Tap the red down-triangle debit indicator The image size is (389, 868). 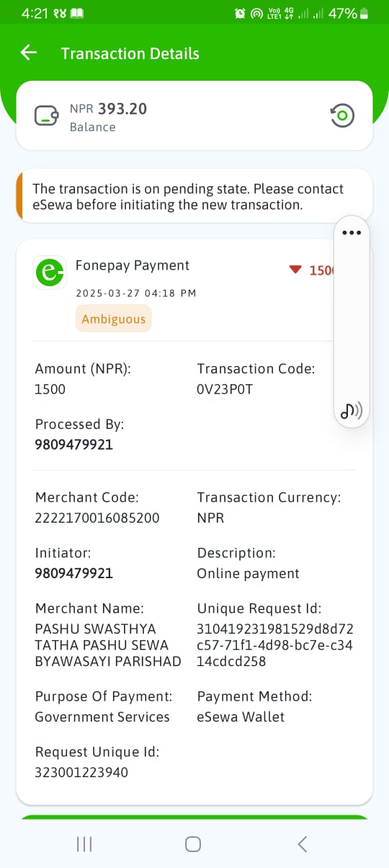295,270
